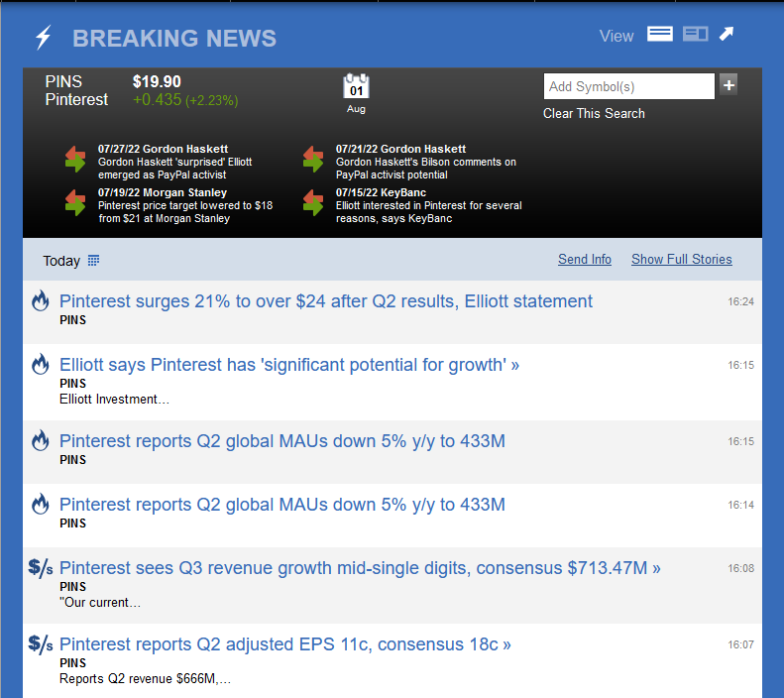This screenshot has width=784, height=698.
Task: Click 'Reports Q2 revenue $666M,…' preview text
Action: [x=145, y=679]
